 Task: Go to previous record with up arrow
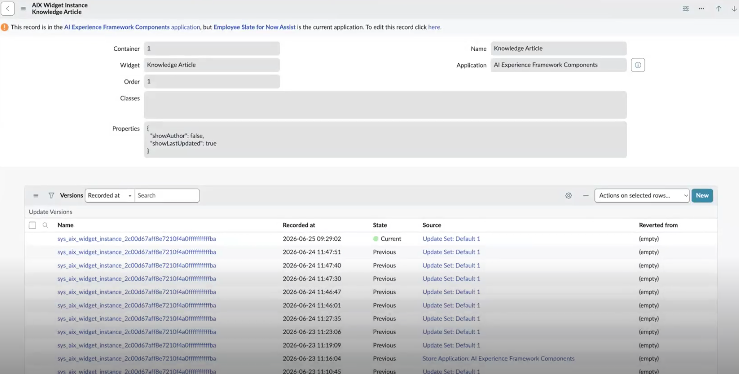[718, 8]
